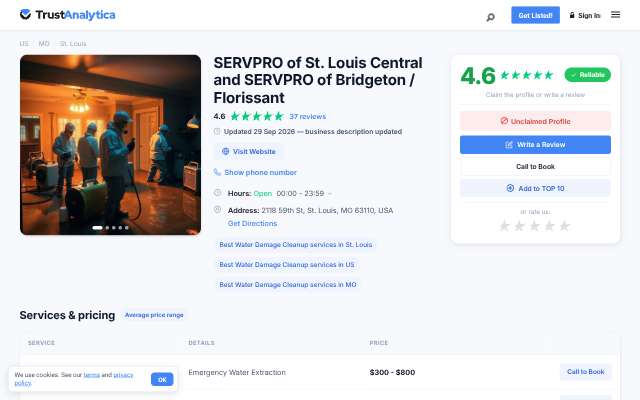The image size is (640, 400).
Task: Click the Average price range tag
Action: pyautogui.click(x=154, y=315)
